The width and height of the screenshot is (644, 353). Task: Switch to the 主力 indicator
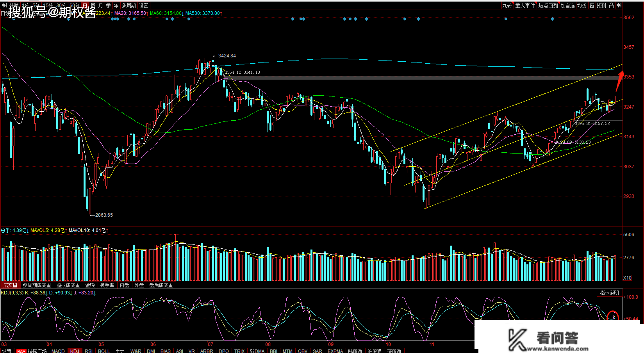click(120, 351)
